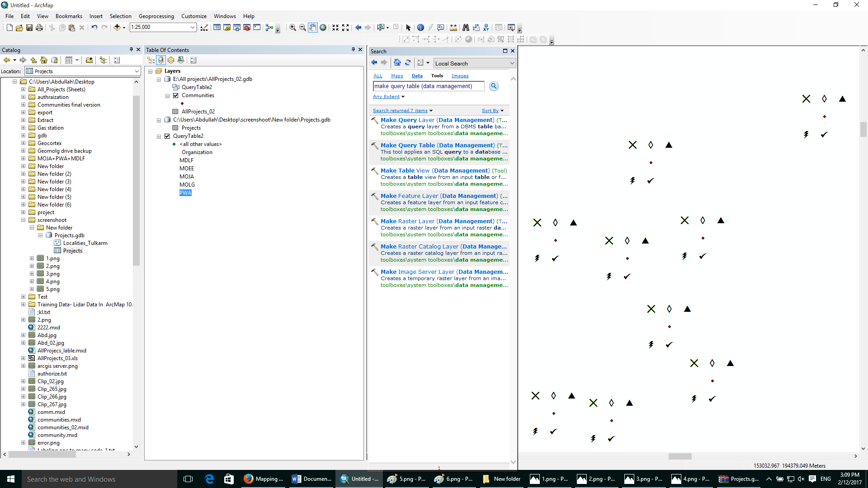Open Make Query Table tool link
868x488 pixels.
click(437, 145)
